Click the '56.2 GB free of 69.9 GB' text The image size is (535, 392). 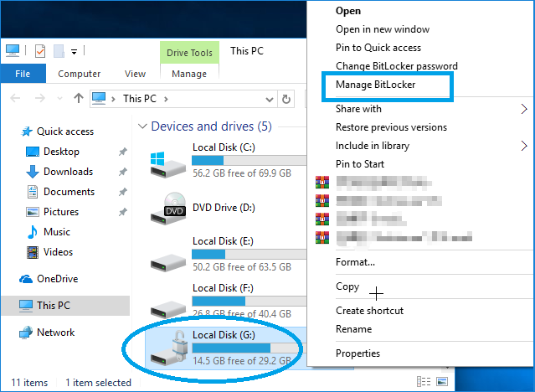242,173
